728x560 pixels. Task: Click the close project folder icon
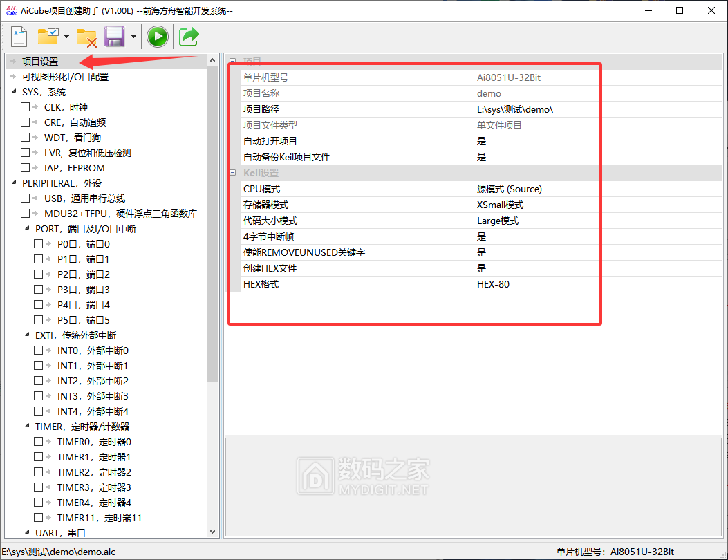click(x=86, y=36)
